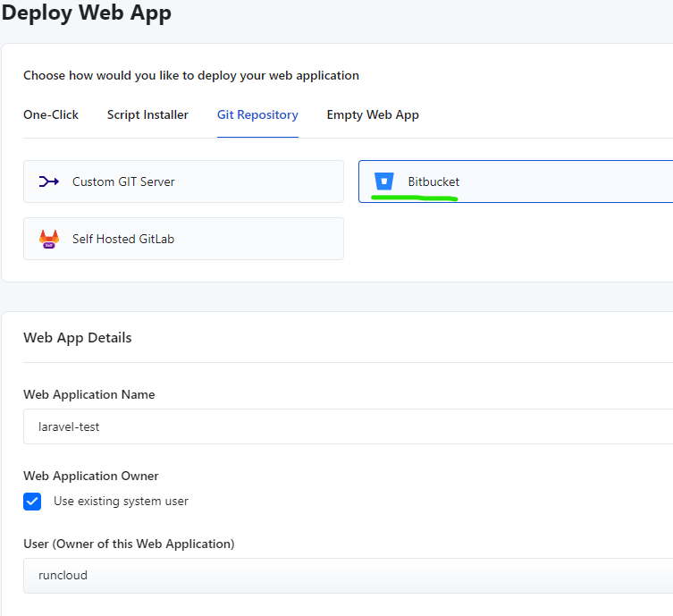Click the Web Application Owner label
Viewport: 673px width, 616px height.
click(x=91, y=476)
